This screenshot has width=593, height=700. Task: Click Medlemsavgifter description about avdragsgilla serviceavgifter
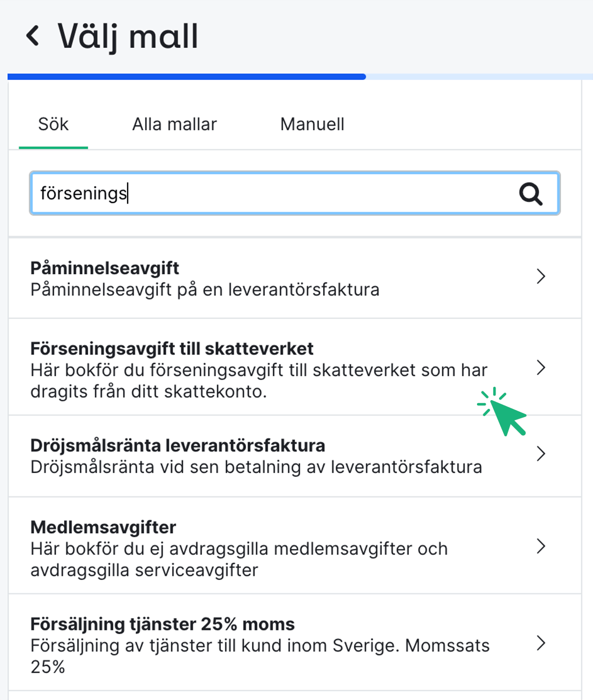(x=239, y=559)
